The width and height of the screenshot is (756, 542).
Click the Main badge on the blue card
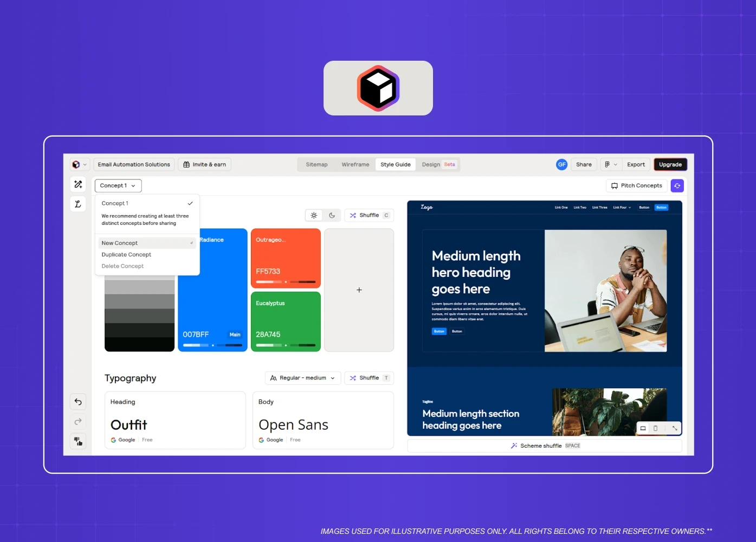click(235, 334)
